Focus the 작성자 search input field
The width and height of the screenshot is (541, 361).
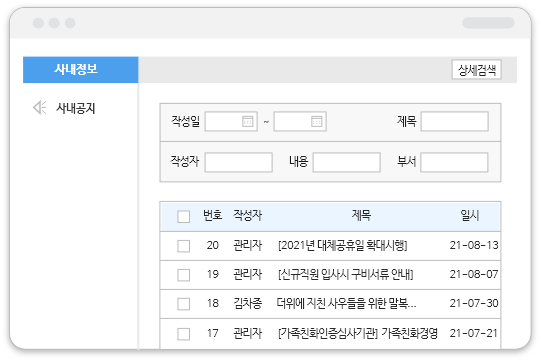[238, 162]
